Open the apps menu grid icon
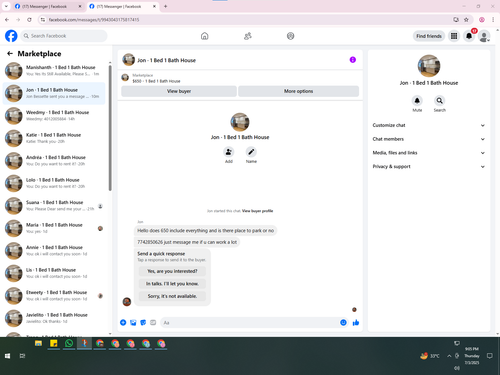500x375 pixels. click(x=454, y=36)
